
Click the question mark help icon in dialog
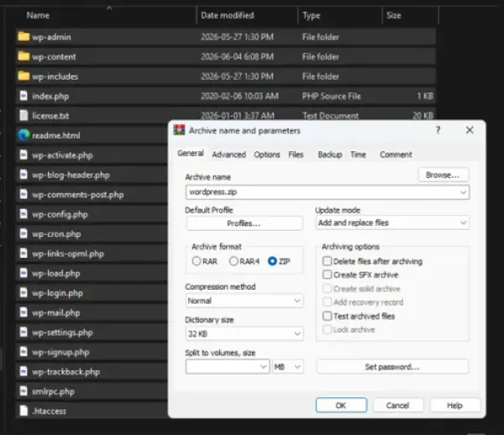(438, 130)
